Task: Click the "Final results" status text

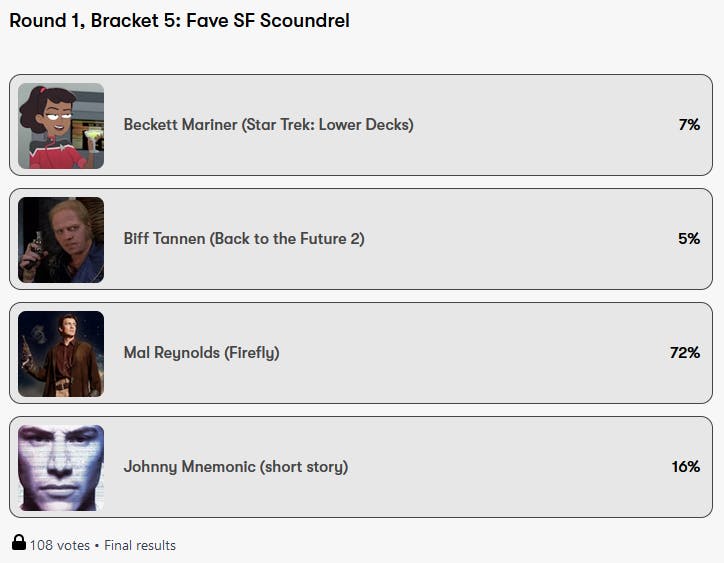Action: [140, 545]
